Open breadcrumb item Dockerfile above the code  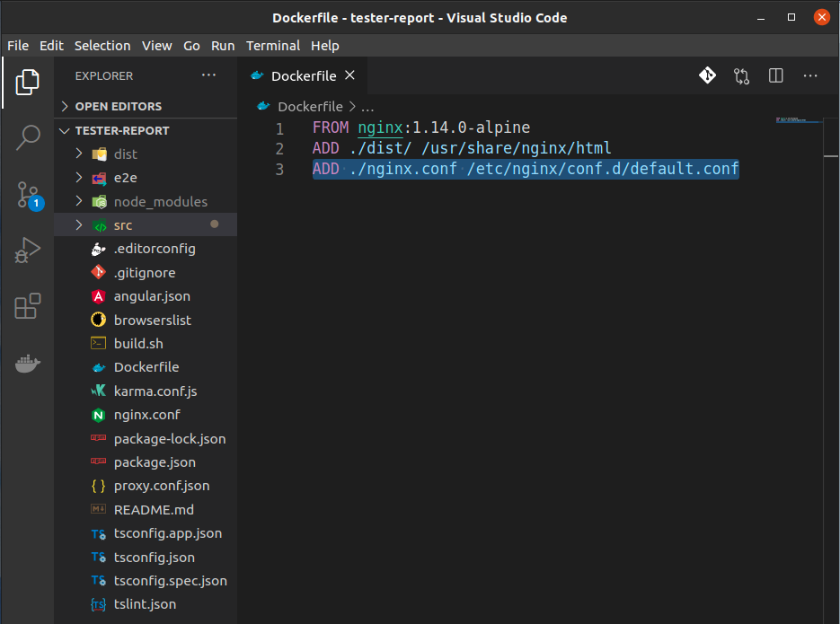coord(311,105)
